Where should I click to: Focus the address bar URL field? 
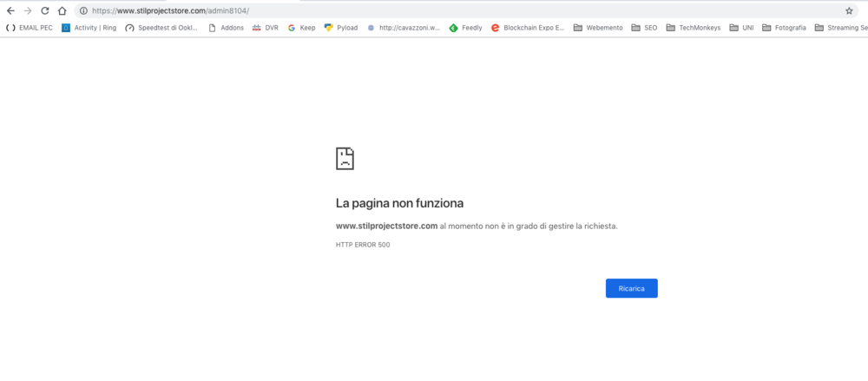[465, 10]
